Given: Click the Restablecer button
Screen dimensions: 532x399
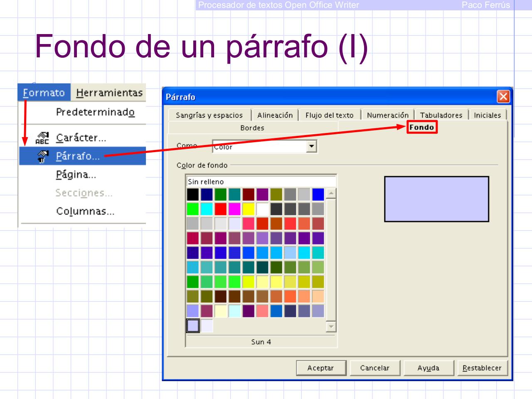Looking at the screenshot, I should click(482, 368).
